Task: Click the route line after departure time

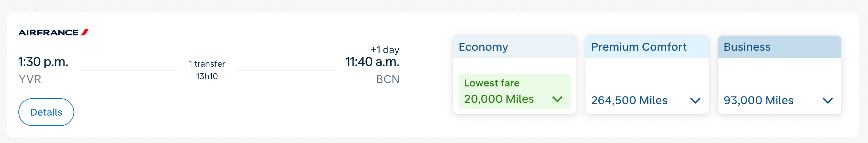Action: click(129, 70)
